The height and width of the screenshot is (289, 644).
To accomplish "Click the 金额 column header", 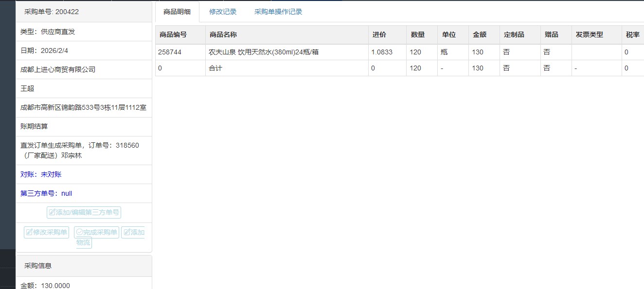I will [480, 34].
